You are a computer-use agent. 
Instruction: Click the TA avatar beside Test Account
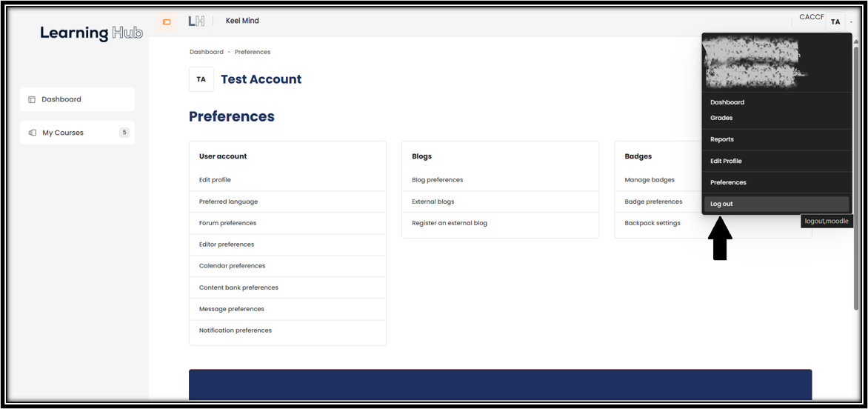(x=201, y=79)
